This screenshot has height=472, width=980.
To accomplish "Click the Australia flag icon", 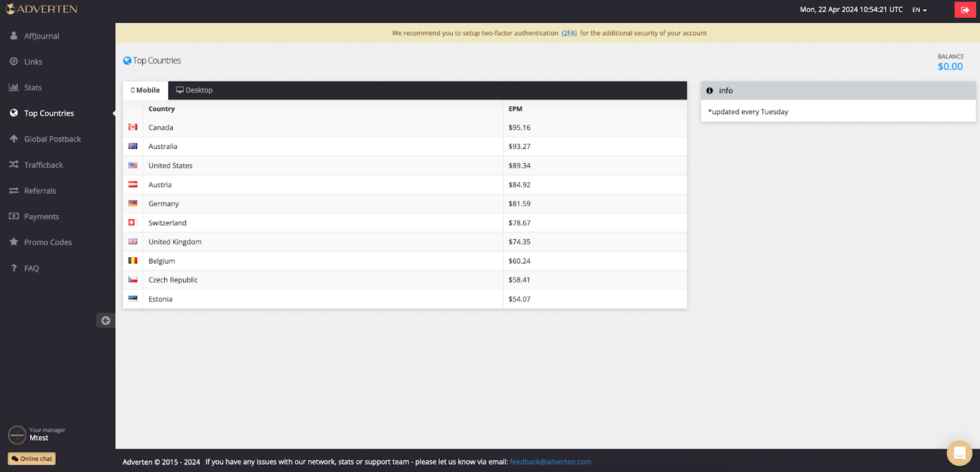I will point(133,146).
